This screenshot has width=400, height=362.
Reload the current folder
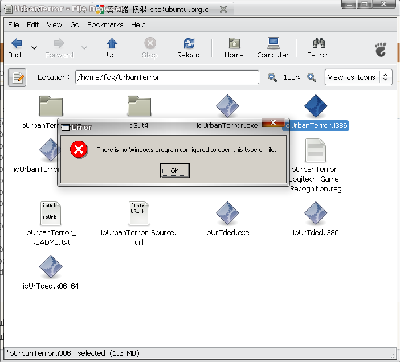point(189,43)
